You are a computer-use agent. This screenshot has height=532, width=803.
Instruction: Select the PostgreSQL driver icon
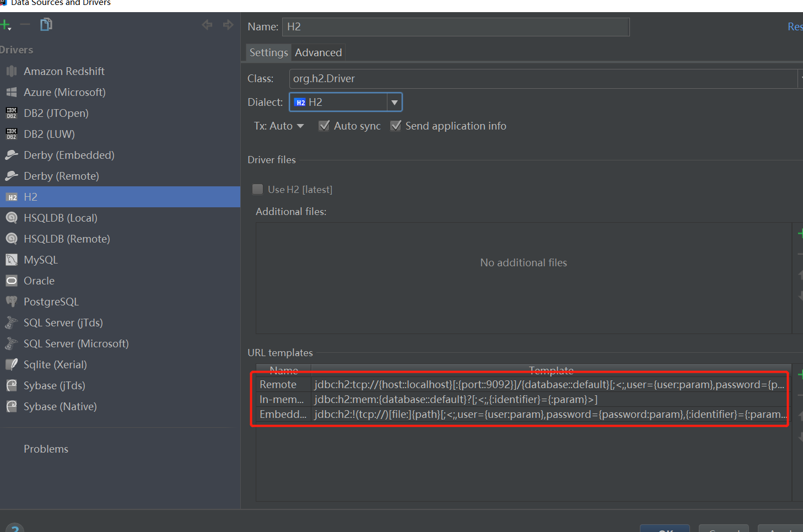click(x=12, y=302)
